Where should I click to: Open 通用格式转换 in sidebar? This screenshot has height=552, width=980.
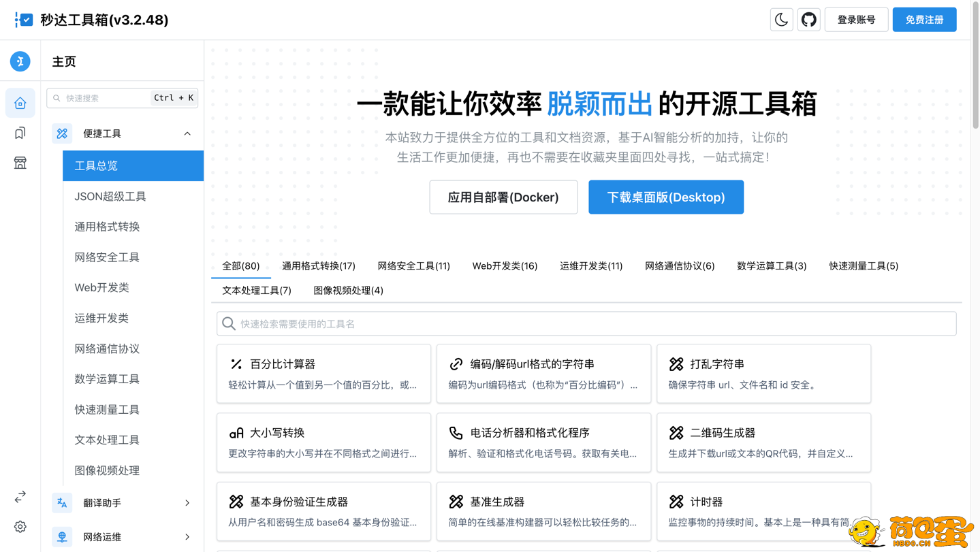[133, 227]
